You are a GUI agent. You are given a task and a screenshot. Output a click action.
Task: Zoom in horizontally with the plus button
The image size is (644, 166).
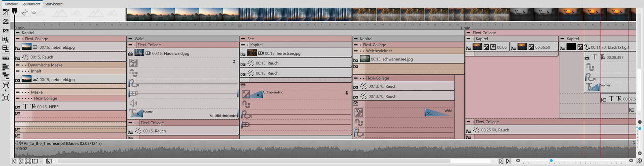click(x=631, y=161)
